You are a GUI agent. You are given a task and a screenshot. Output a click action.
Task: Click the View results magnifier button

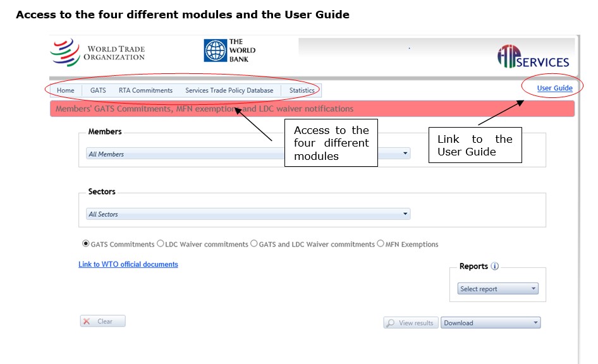411,323
